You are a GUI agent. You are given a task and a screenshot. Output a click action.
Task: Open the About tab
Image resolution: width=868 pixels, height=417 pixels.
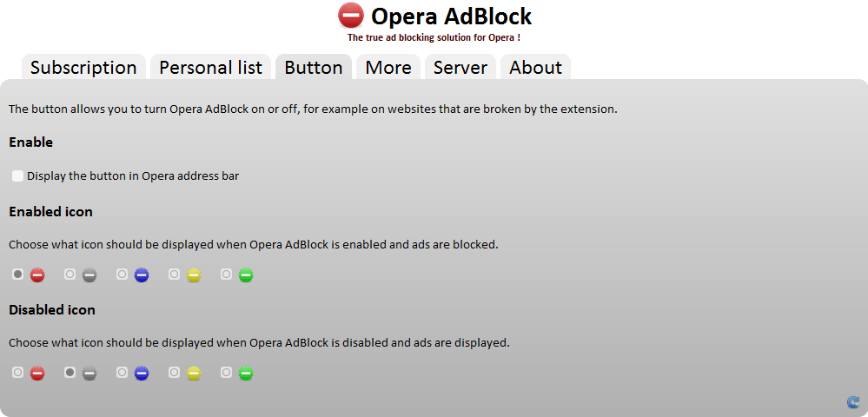tap(535, 68)
